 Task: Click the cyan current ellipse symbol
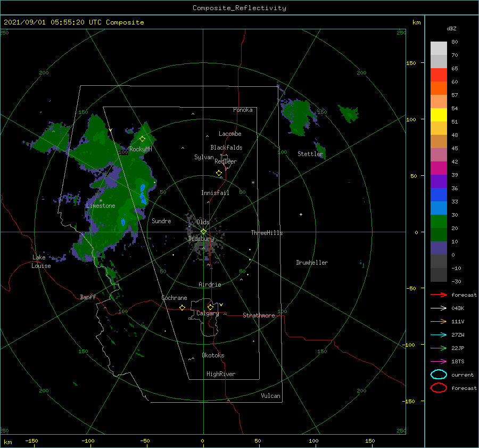coord(439,374)
